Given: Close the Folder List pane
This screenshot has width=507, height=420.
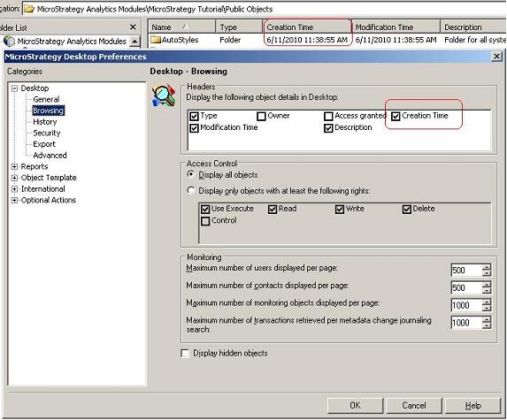Looking at the screenshot, I should (x=133, y=27).
